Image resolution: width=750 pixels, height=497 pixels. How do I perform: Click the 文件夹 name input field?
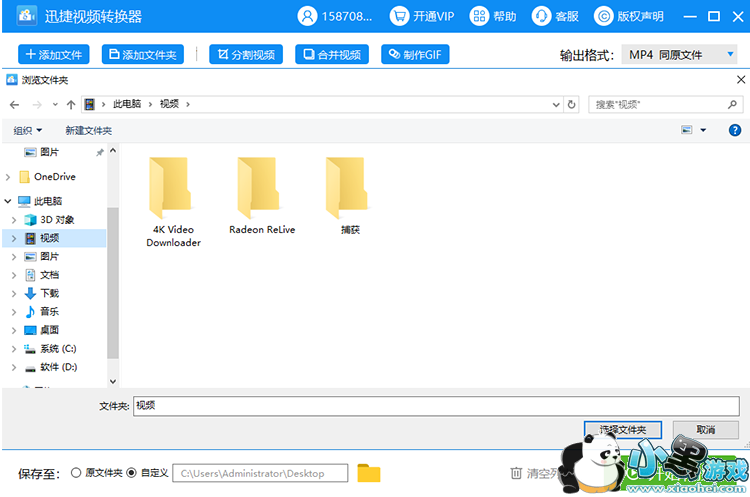[436, 406]
